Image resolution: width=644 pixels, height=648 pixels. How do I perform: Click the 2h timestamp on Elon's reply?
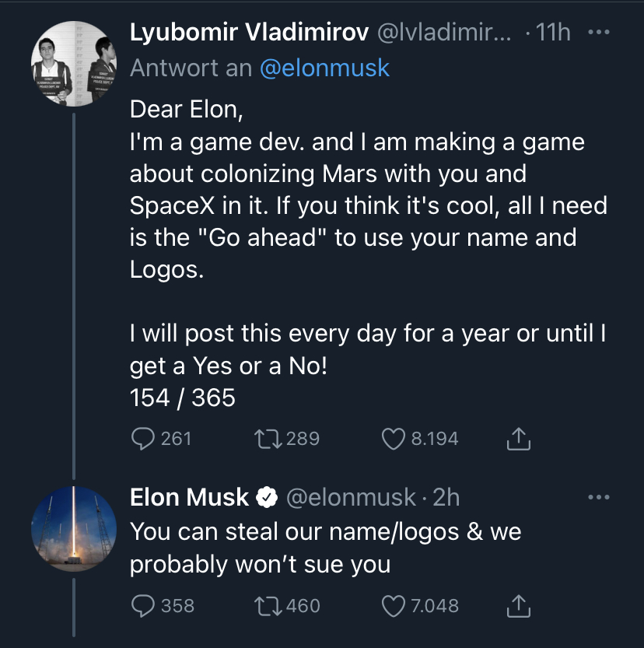coord(446,496)
